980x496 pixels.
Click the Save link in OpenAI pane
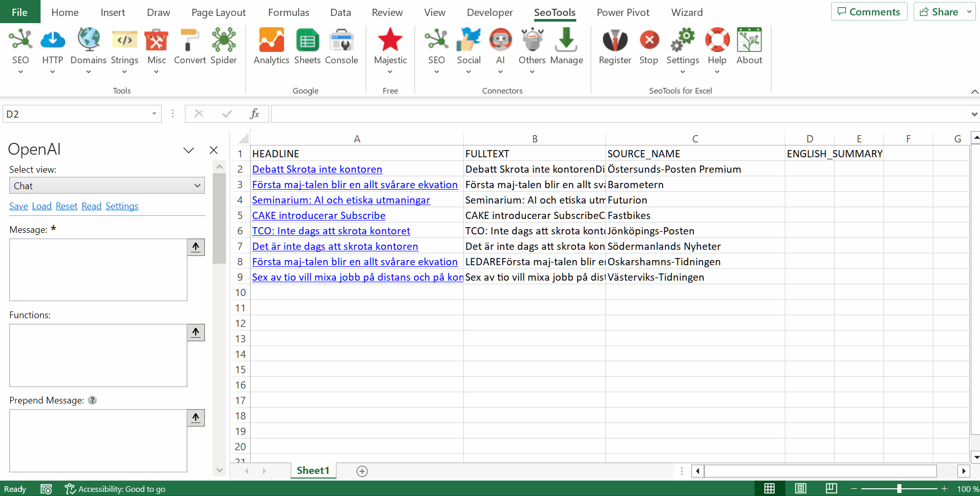pos(18,206)
